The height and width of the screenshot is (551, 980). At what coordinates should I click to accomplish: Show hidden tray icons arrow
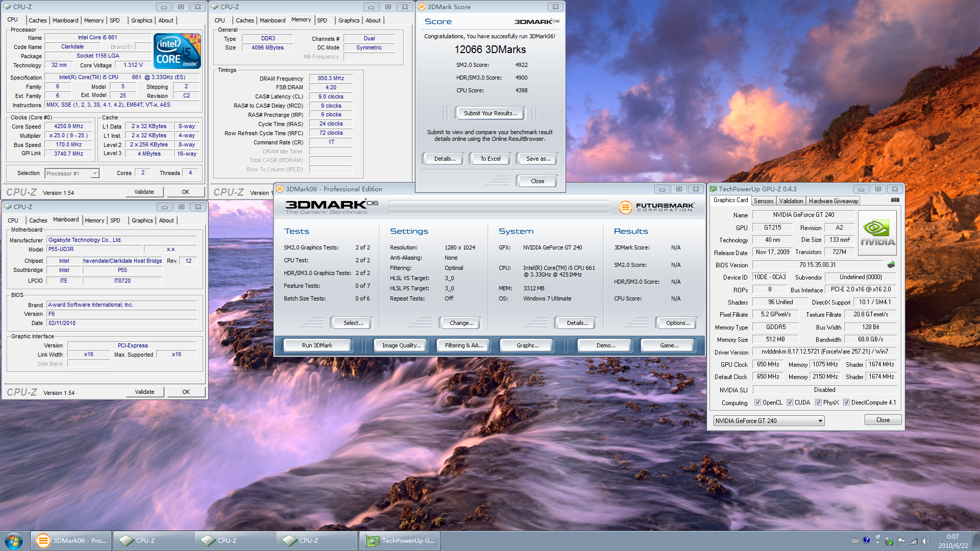878,542
